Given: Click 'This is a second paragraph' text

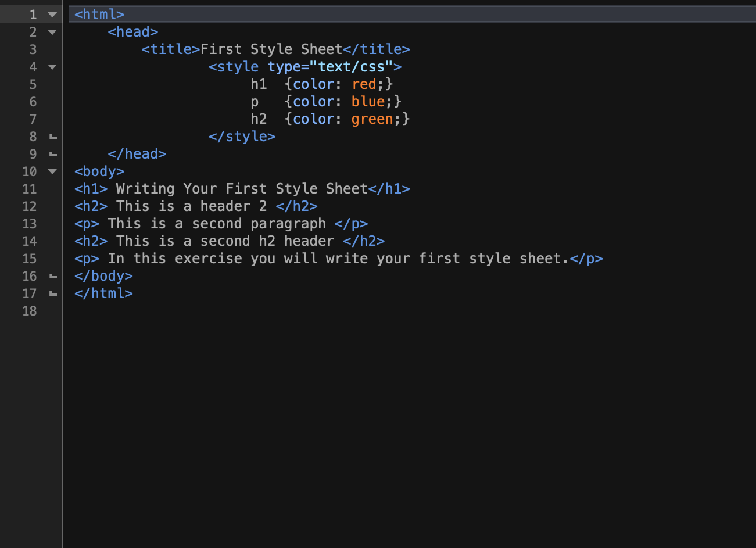Looking at the screenshot, I should (217, 224).
